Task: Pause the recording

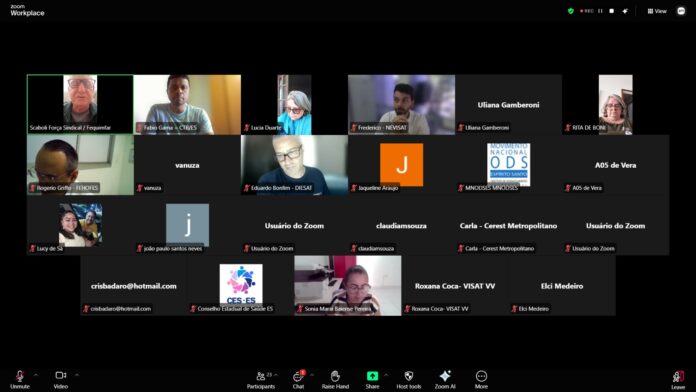Action: tap(600, 11)
